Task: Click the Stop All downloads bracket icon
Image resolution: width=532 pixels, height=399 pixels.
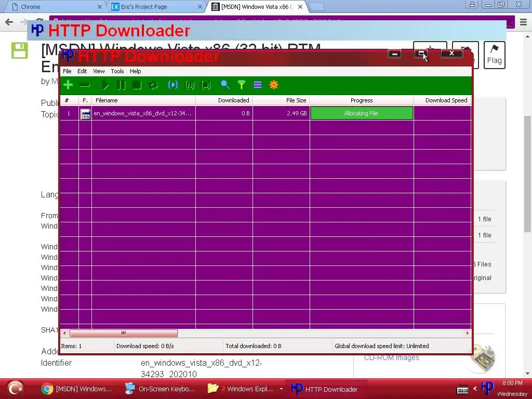Action: tap(206, 85)
